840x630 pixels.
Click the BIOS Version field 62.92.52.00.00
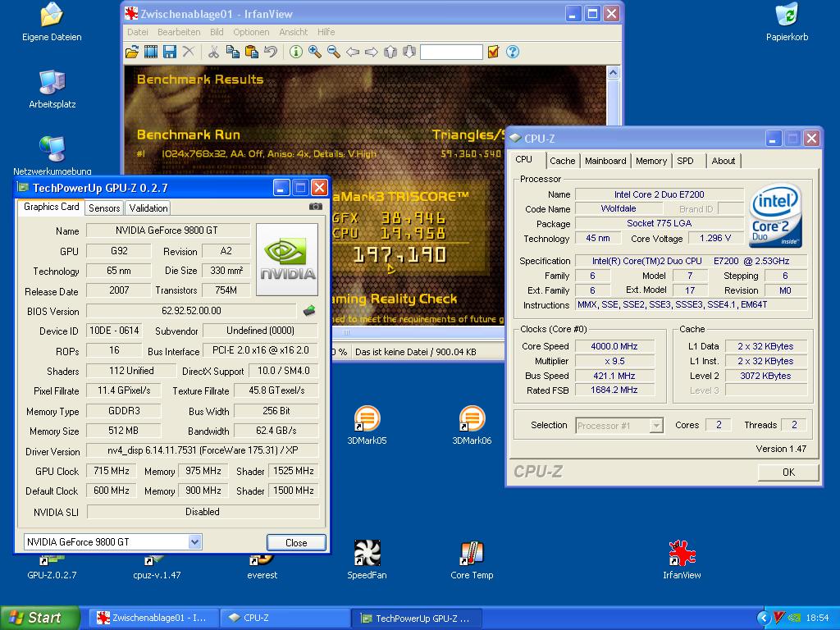point(191,311)
